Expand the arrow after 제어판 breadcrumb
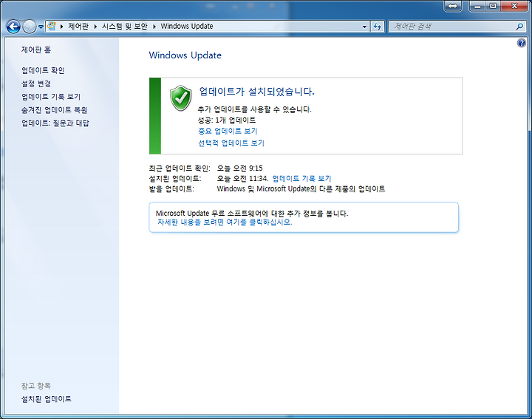This screenshot has width=532, height=419. point(95,27)
